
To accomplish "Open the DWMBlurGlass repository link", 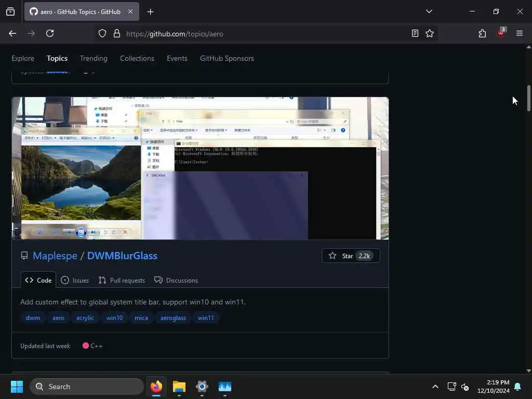I will pyautogui.click(x=122, y=256).
